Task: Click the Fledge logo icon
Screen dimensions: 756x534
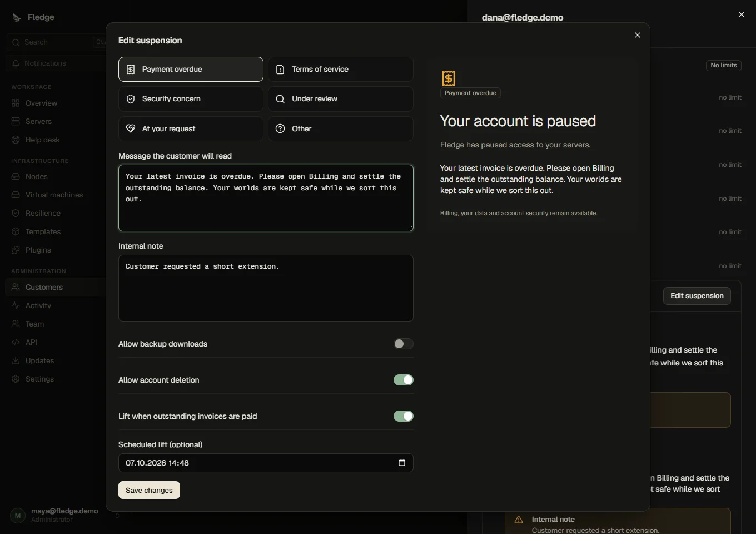Action: click(x=17, y=17)
